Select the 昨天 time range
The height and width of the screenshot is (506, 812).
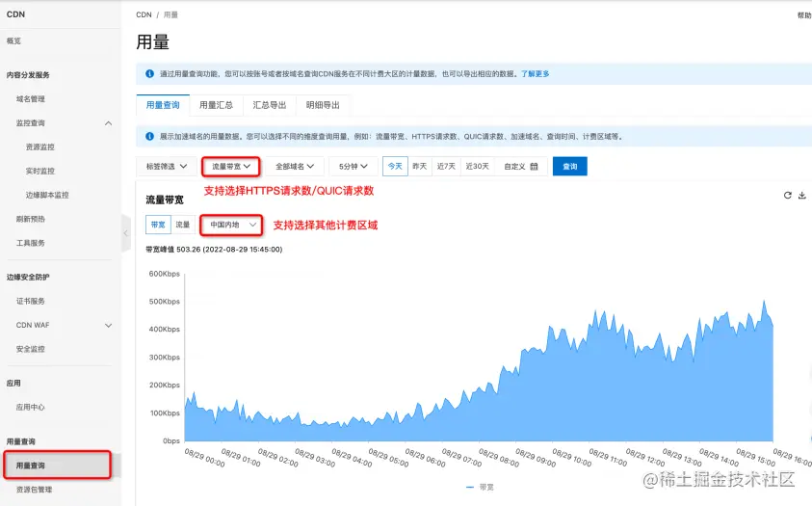pyautogui.click(x=419, y=166)
